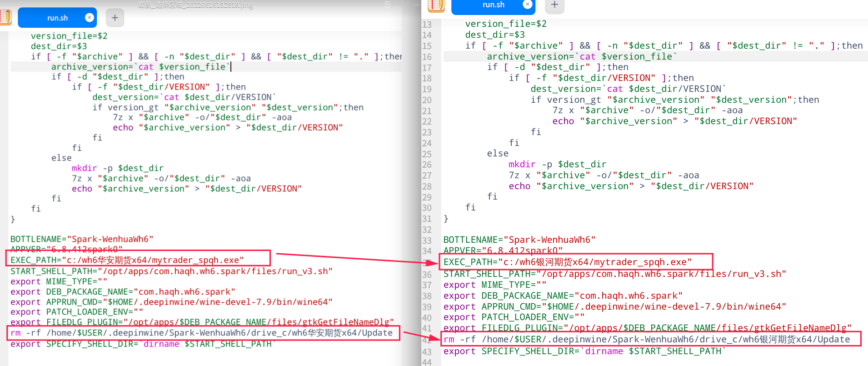
Task: Click 'export PATCH_LOADER_ENV' line in right editor
Action: [x=514, y=317]
